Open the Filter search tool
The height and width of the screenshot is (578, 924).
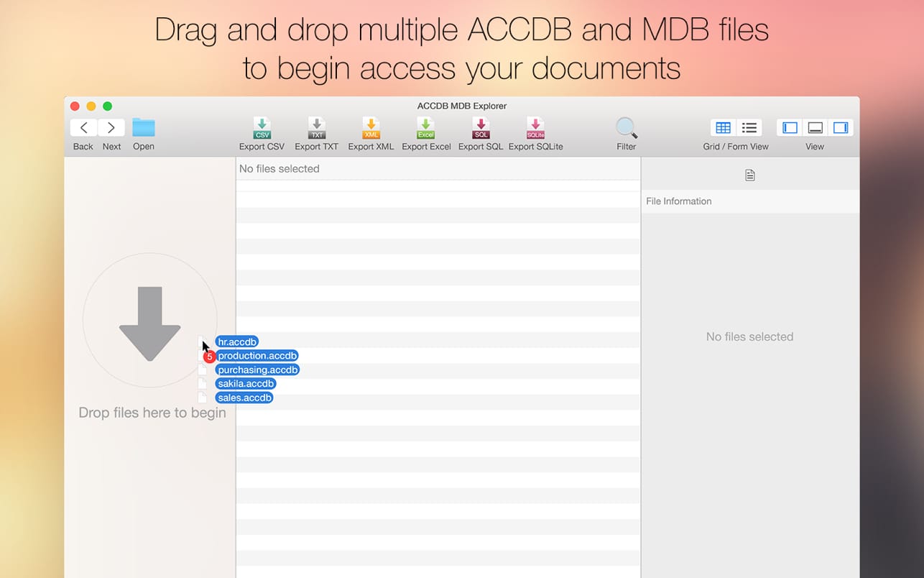(x=626, y=127)
